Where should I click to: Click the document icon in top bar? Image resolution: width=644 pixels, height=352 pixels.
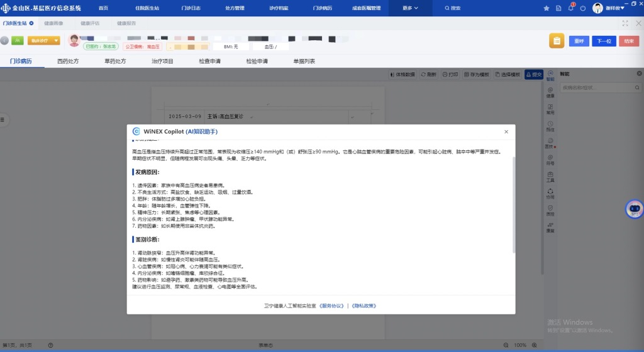(x=558, y=8)
